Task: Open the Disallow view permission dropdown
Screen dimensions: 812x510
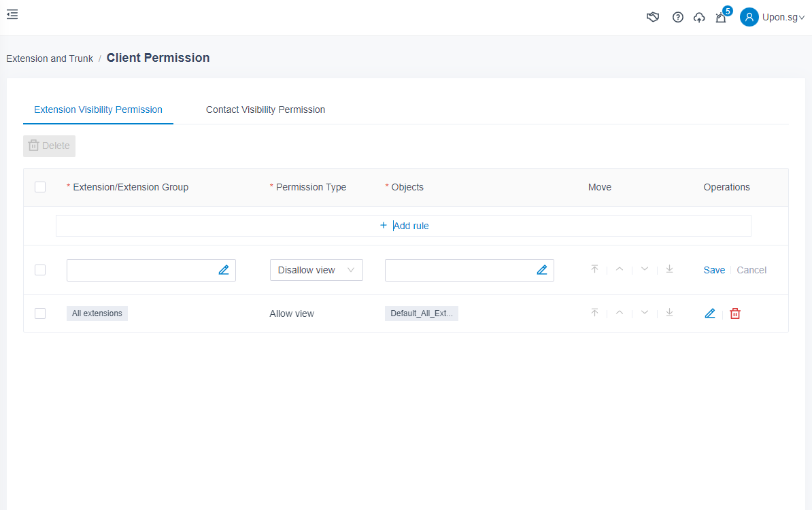Action: point(316,270)
